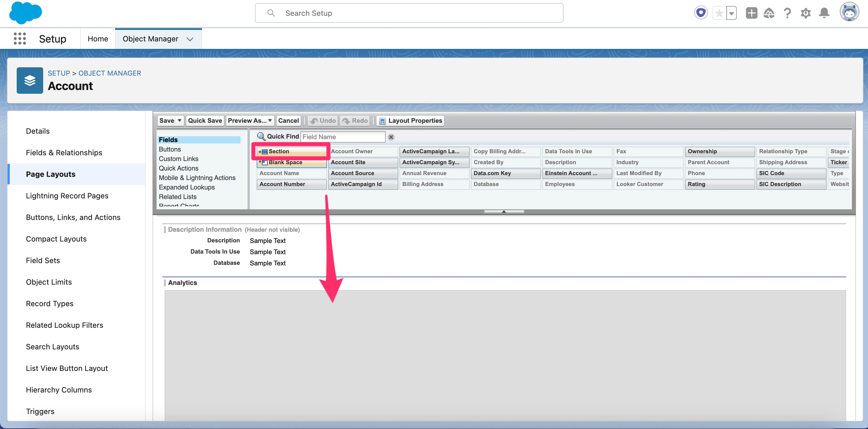Viewport: 868px width, 429px height.
Task: Select Page Layouts in the sidebar
Action: coord(51,174)
